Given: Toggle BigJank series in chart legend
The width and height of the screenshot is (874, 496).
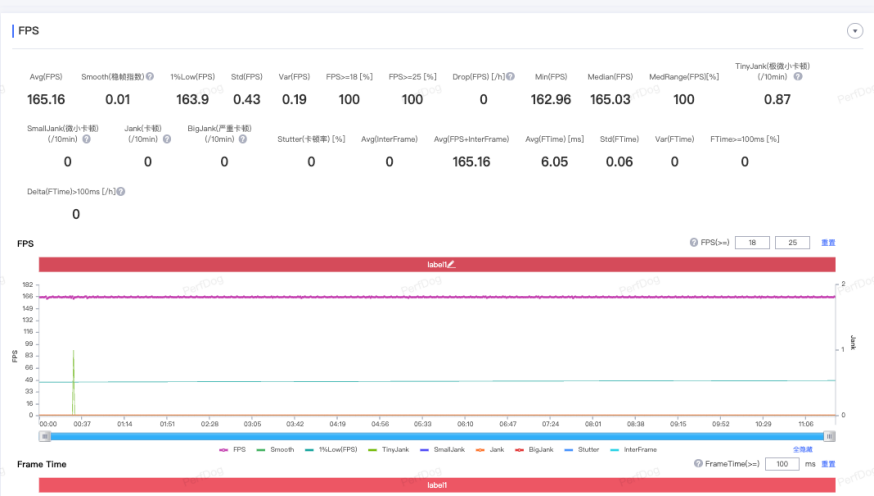Looking at the screenshot, I should [535, 449].
